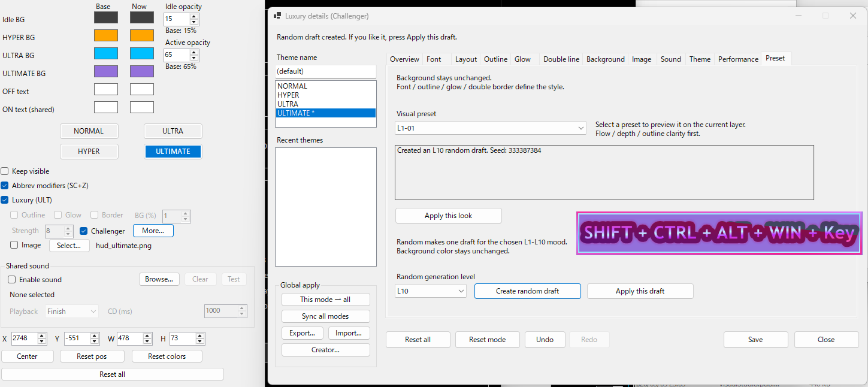Screen dimensions: 868x387
Task: Click Apply this draft button
Action: point(640,291)
